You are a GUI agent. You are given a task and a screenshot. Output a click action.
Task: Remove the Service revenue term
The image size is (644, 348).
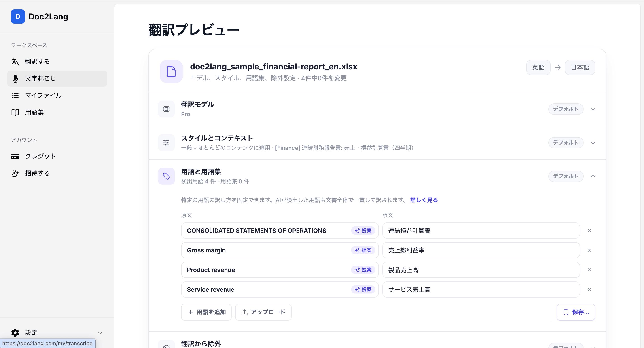[x=589, y=289]
